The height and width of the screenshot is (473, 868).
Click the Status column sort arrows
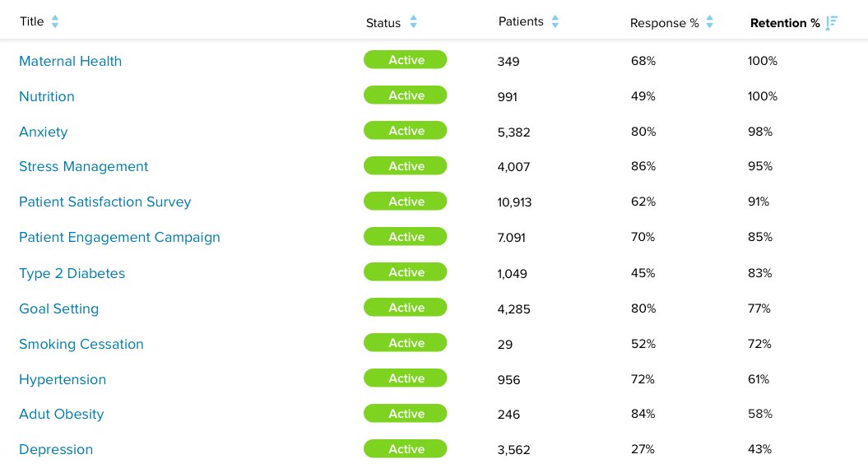tap(413, 22)
